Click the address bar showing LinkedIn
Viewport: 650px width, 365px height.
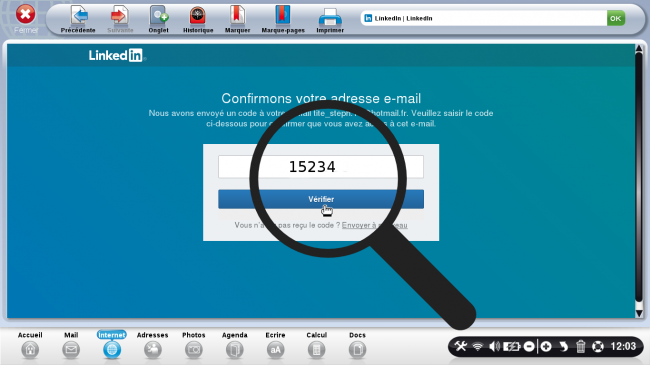tap(483, 18)
